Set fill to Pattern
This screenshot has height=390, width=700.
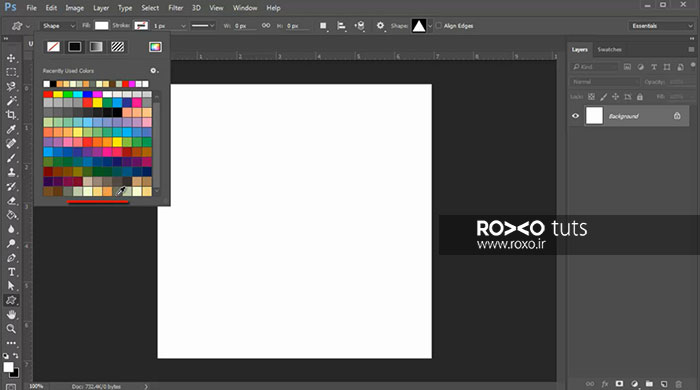tap(117, 47)
